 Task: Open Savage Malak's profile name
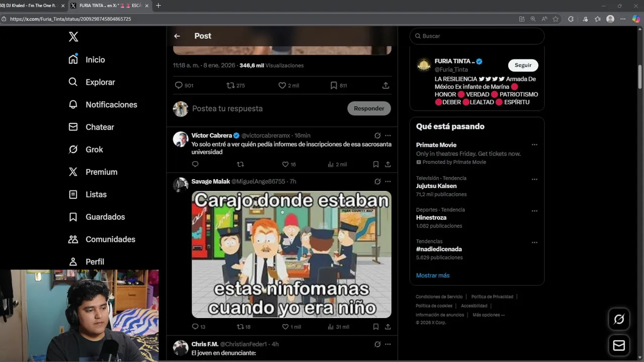[210, 182]
